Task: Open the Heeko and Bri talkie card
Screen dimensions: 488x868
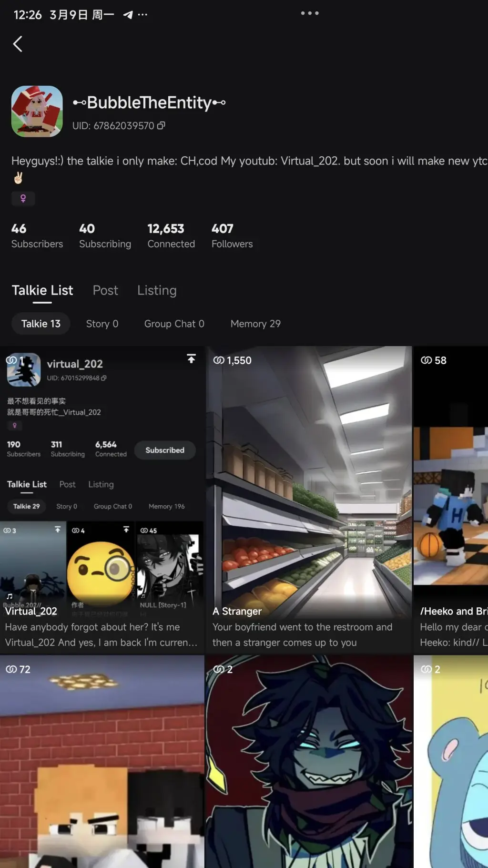Action: pos(451,500)
